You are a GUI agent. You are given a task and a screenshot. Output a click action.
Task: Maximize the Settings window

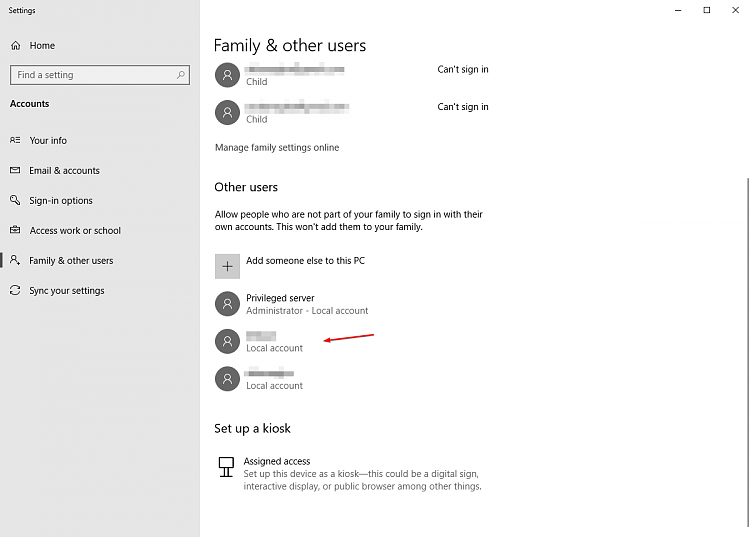(x=706, y=10)
